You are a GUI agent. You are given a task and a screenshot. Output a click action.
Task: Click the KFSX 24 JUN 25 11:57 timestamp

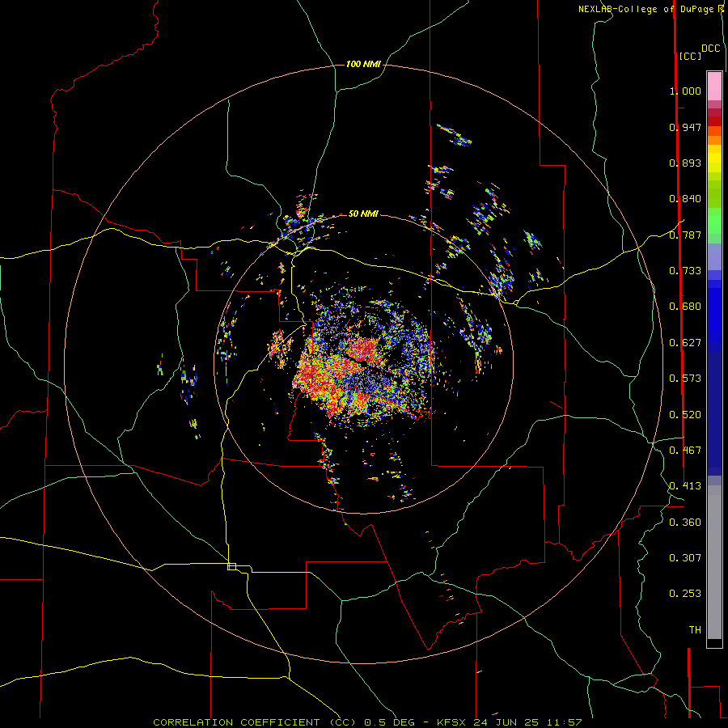tap(510, 722)
